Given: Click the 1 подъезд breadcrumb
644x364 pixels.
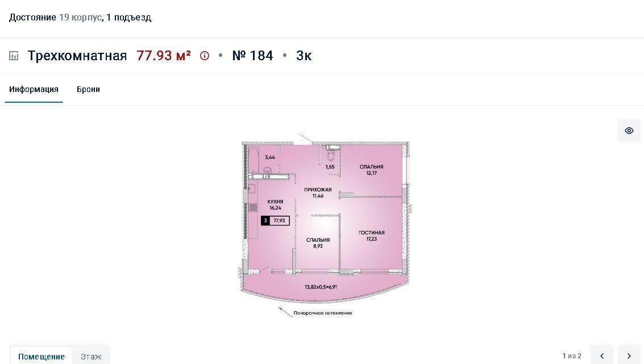Looking at the screenshot, I should pyautogui.click(x=128, y=17).
